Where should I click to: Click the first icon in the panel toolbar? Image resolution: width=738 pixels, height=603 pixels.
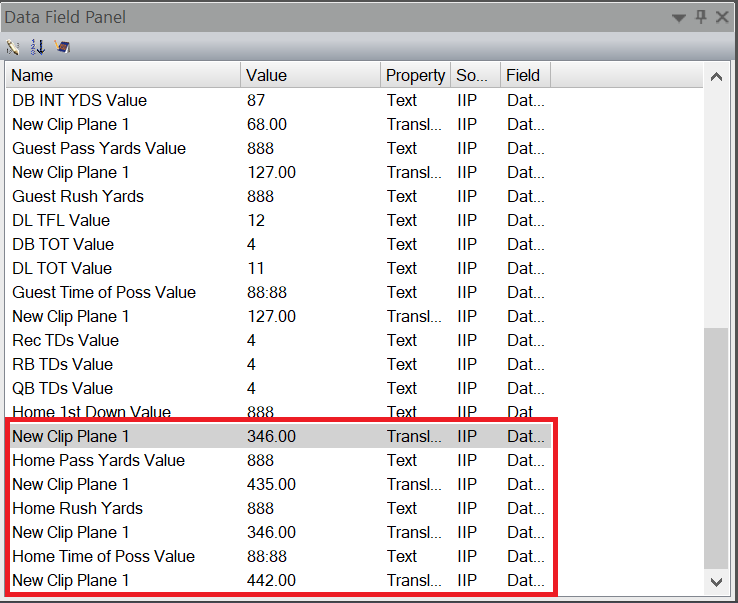tap(13, 47)
